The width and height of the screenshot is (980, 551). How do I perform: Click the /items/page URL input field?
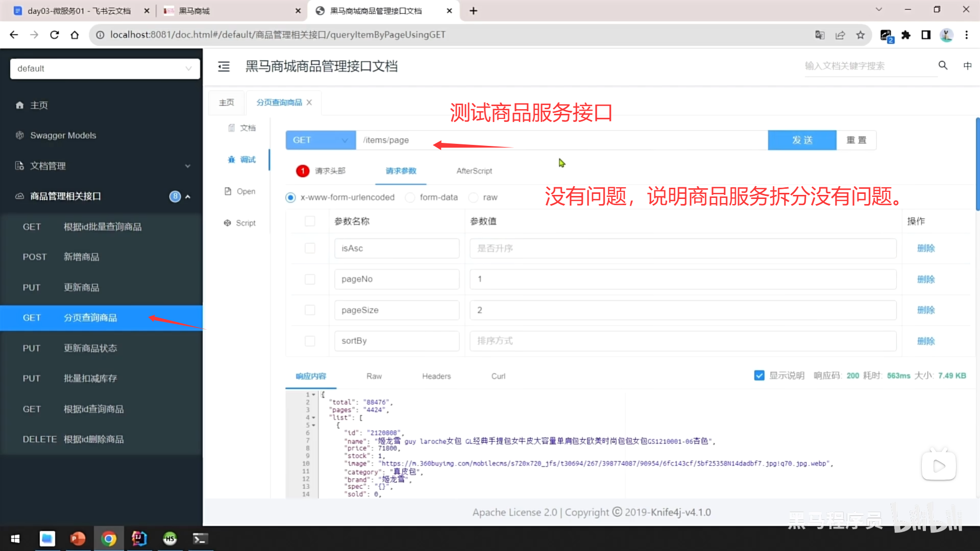tap(510, 140)
